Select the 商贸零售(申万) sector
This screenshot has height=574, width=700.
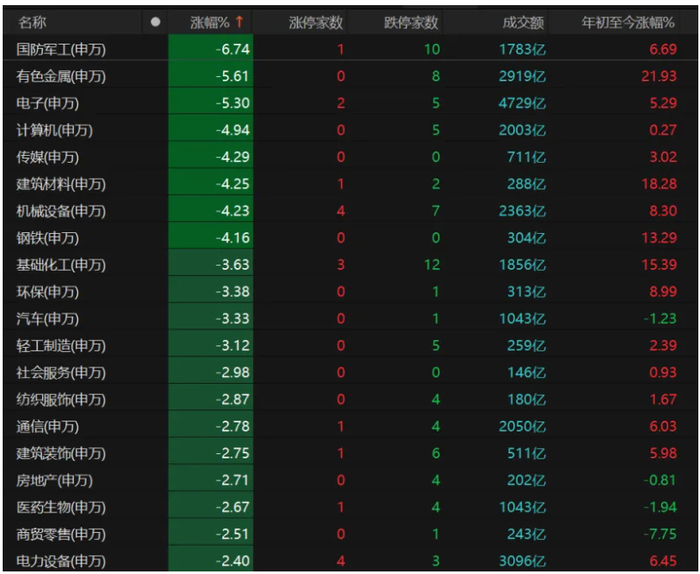coord(61,534)
